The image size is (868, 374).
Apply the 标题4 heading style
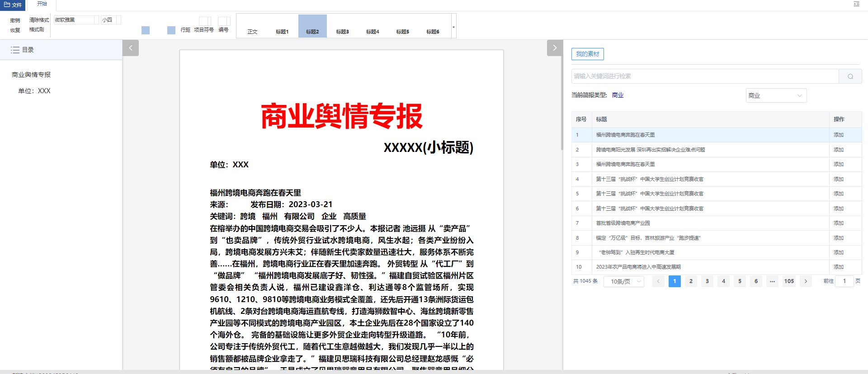pos(373,26)
